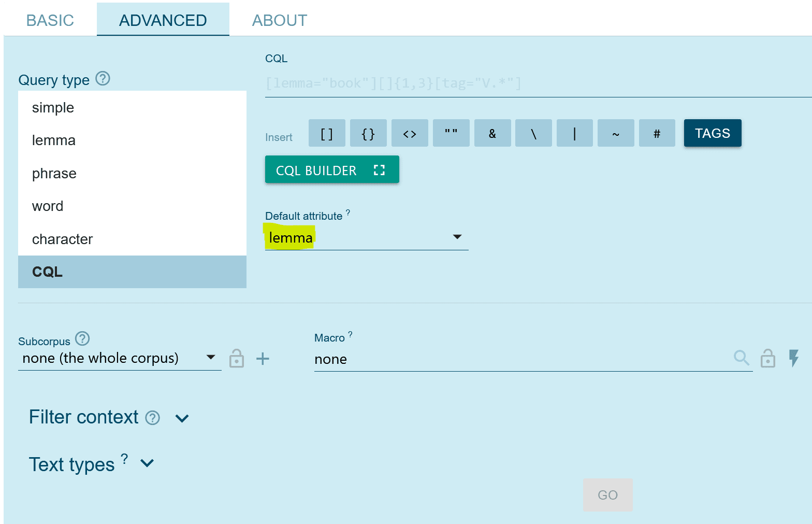Toggle the lock icon next to Macro
Screen dimensions: 812x524
tap(767, 358)
